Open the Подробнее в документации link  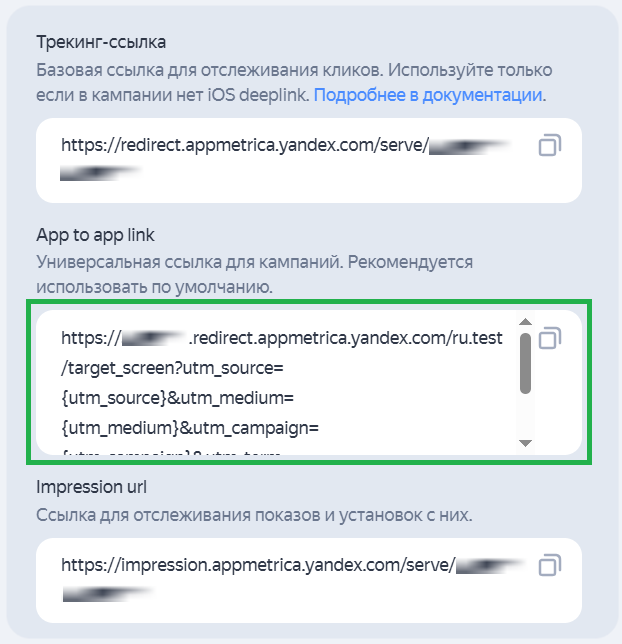coord(429,96)
